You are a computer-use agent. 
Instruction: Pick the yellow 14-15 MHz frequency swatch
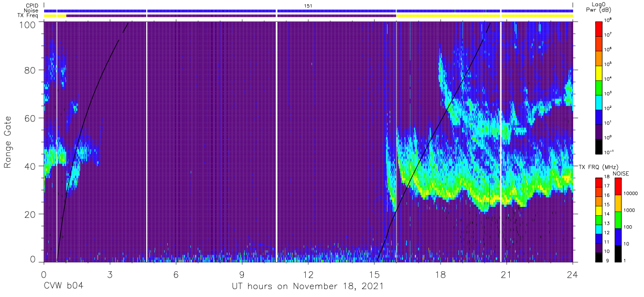[x=599, y=211]
